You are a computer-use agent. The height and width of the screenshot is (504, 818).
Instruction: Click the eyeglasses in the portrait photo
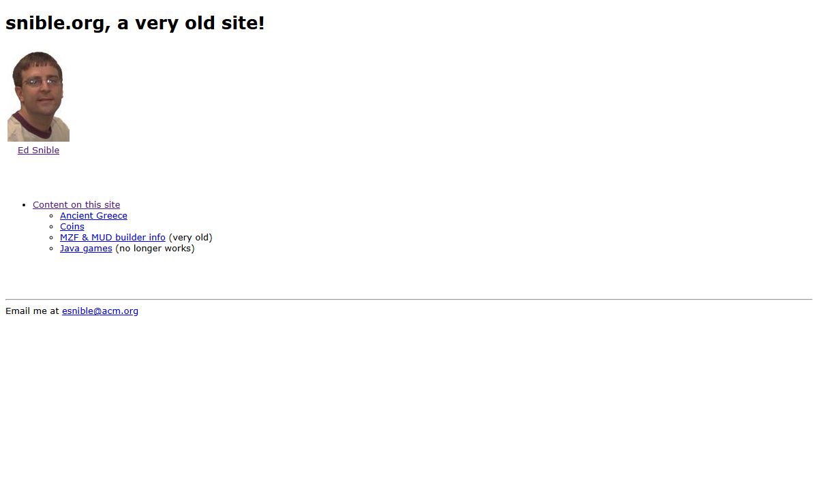click(x=41, y=82)
